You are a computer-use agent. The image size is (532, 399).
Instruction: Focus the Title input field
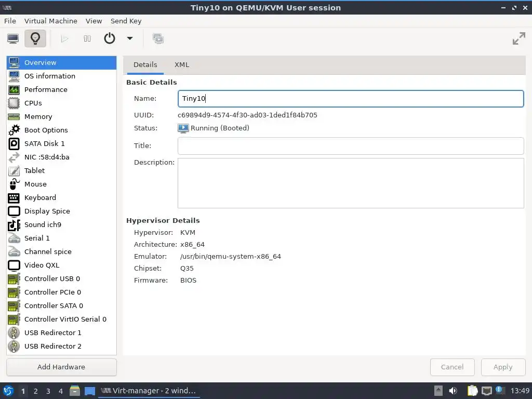coord(351,146)
